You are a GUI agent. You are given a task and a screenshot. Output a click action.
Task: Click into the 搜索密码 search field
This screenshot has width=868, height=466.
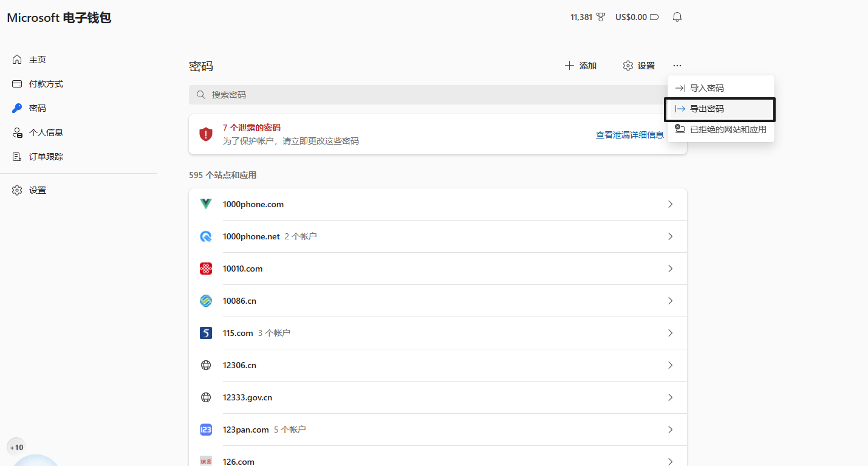tap(437, 95)
